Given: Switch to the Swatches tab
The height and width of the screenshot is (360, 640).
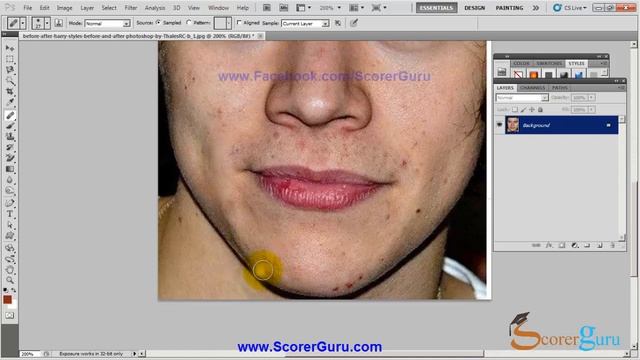Looking at the screenshot, I should (549, 64).
